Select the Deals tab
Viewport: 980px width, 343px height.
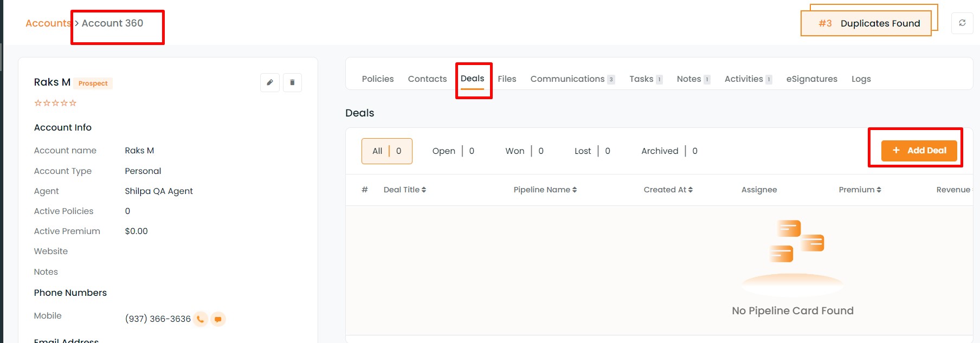pyautogui.click(x=473, y=79)
